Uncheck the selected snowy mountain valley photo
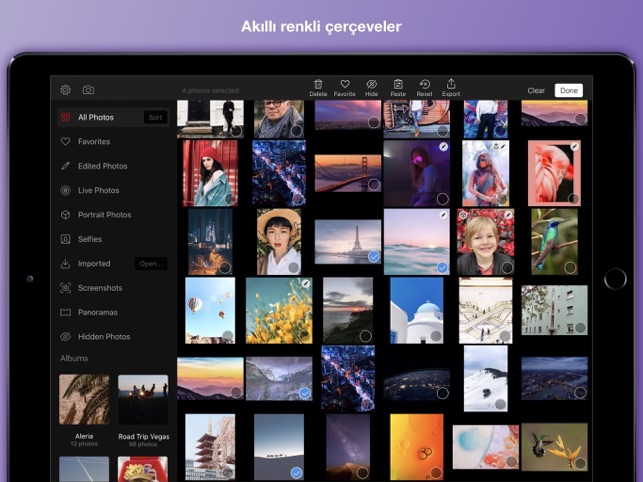Viewport: 643px width, 482px height. pos(304,393)
